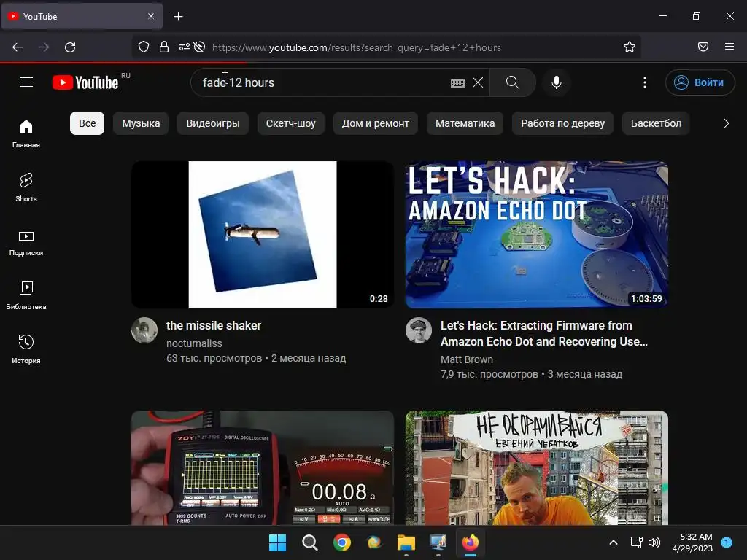Clear the search query with the X
Viewport: 747px width, 560px height.
(478, 82)
